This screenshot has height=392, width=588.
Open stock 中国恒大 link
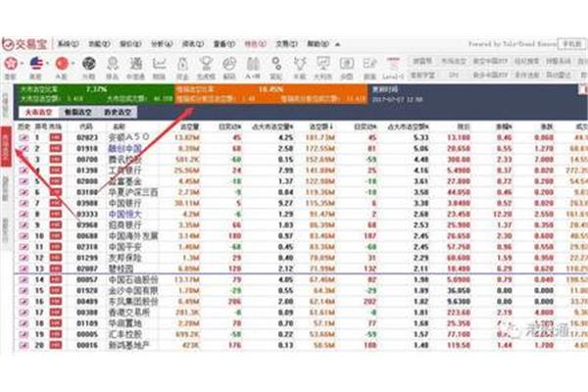tap(124, 215)
